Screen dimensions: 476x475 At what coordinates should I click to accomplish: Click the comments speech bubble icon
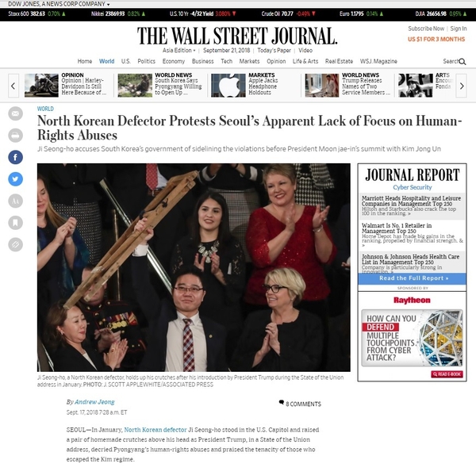pyautogui.click(x=282, y=403)
